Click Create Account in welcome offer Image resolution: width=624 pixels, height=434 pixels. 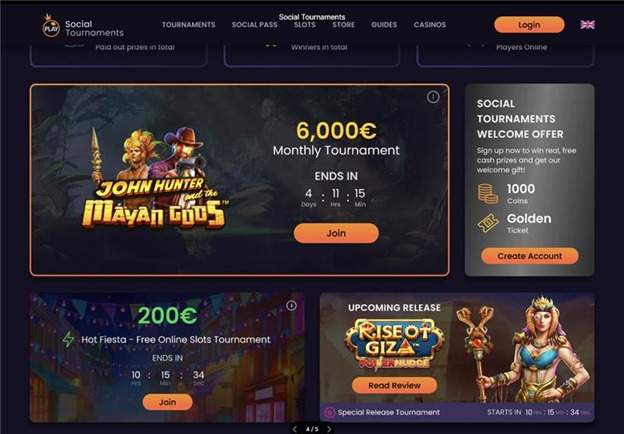530,256
